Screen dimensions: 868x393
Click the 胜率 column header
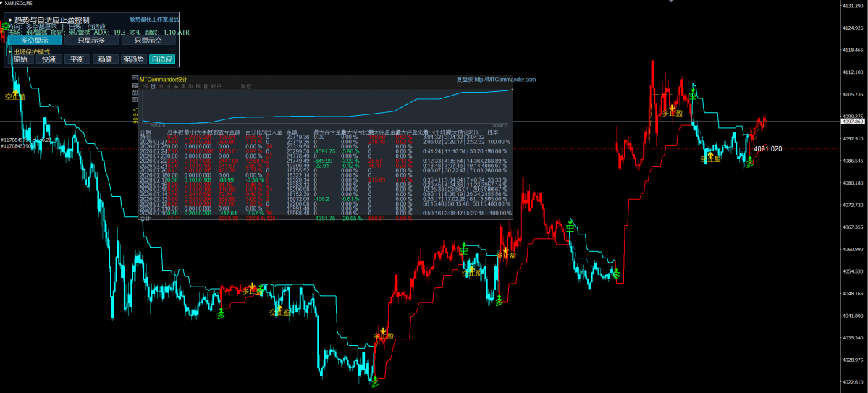pyautogui.click(x=493, y=132)
